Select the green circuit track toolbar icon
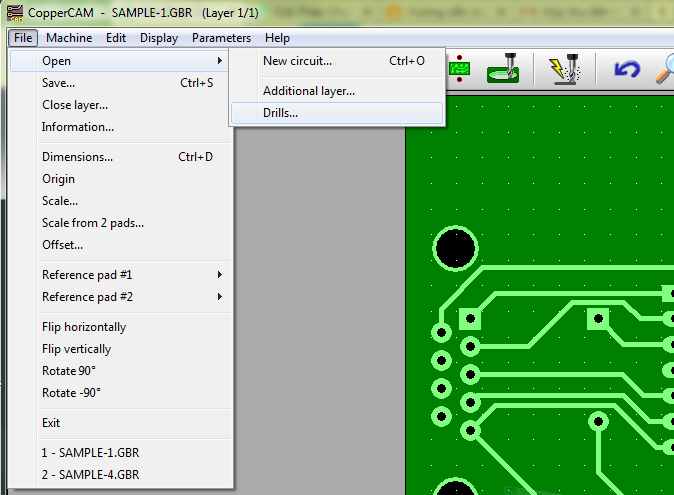 point(459,69)
